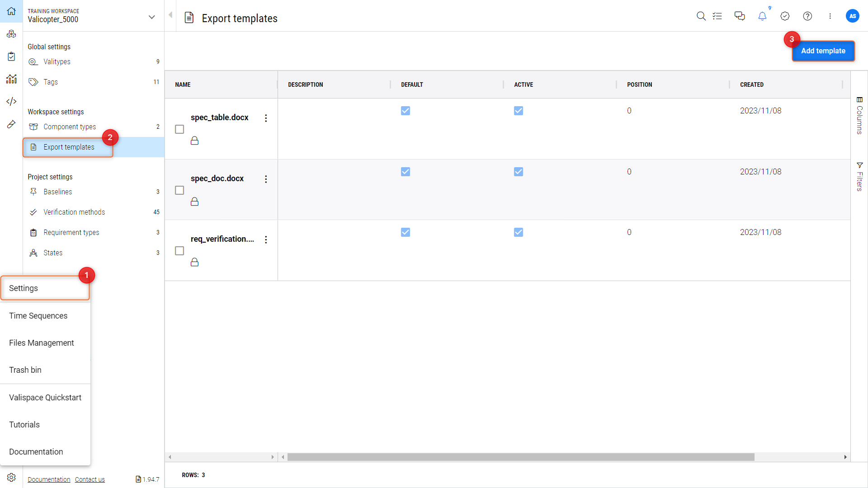868x488 pixels.
Task: Toggle Default checkbox for spec_table.docx
Action: [x=406, y=111]
